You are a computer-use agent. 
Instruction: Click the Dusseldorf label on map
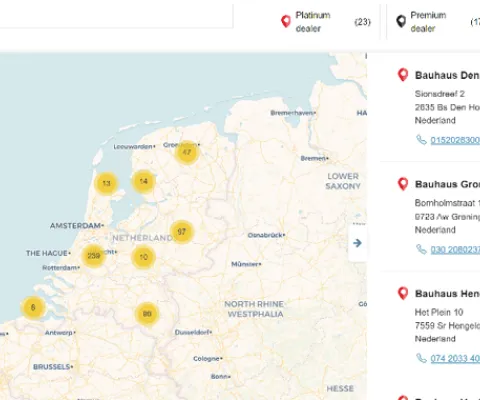(193, 332)
